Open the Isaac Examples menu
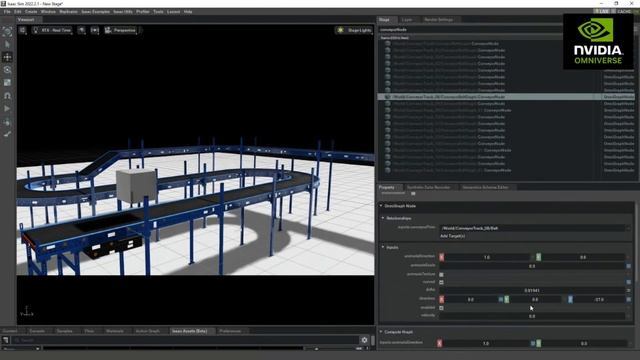Screen dimensions: 640x360 coord(96,12)
